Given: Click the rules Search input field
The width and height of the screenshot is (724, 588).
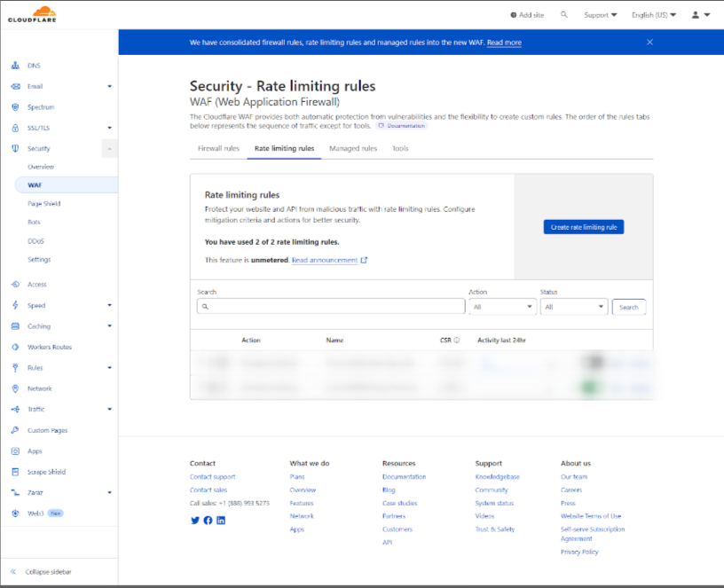Looking at the screenshot, I should pos(331,307).
